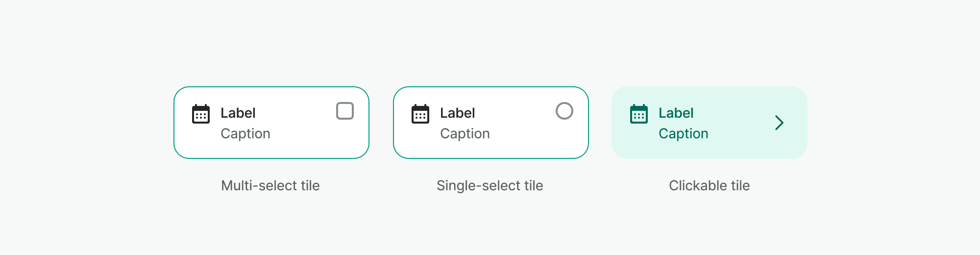Click the "Caption" text in the single-select tile

click(x=465, y=133)
